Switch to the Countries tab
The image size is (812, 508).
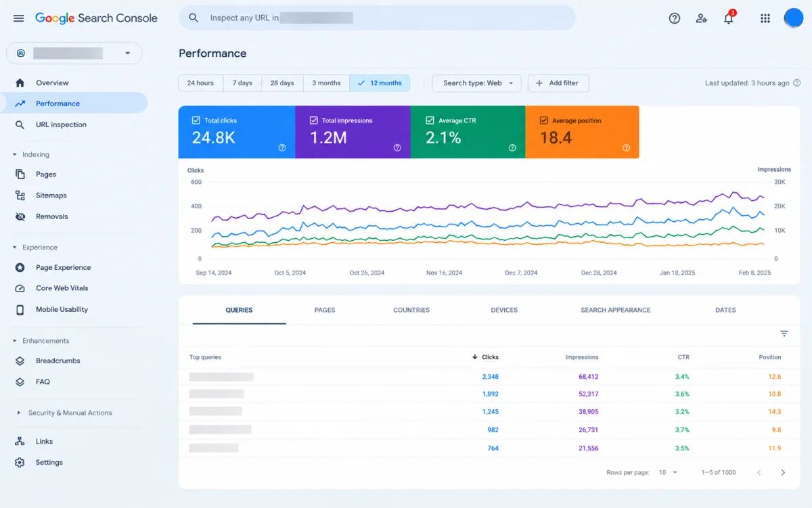coord(411,310)
